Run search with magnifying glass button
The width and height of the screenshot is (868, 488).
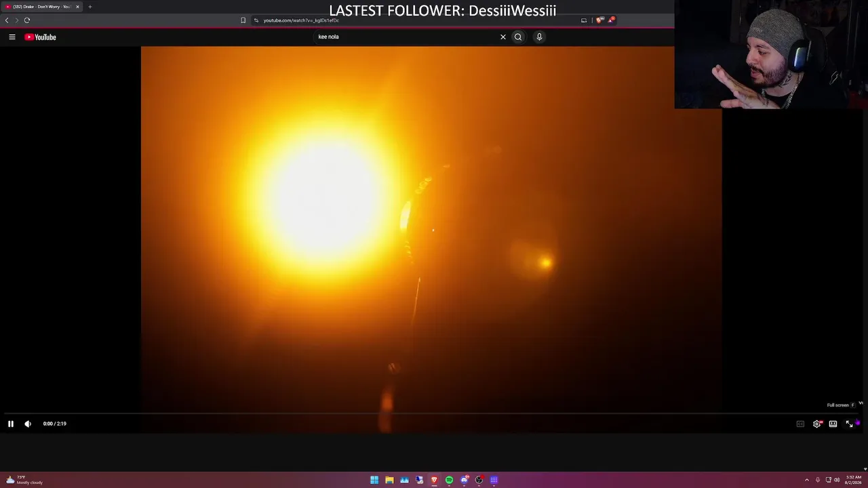click(x=518, y=37)
